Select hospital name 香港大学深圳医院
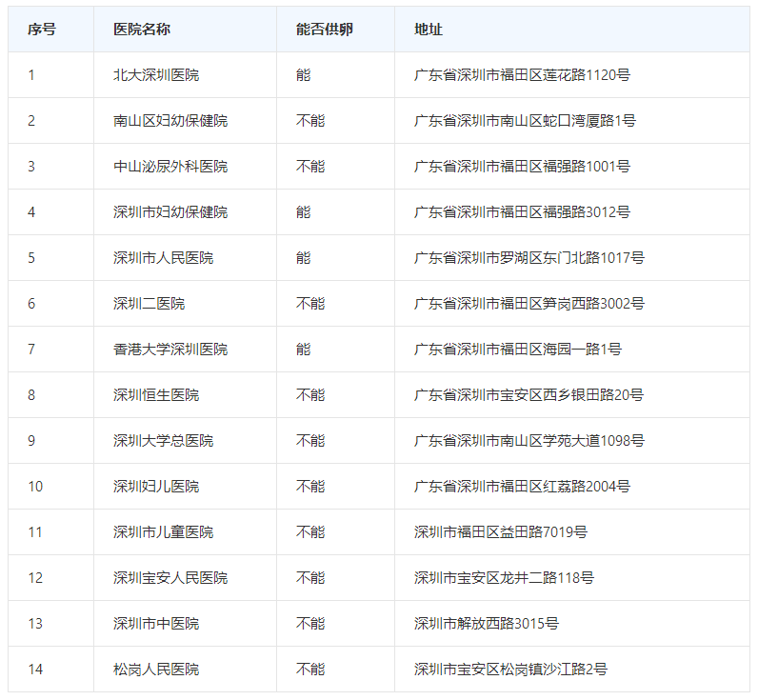The image size is (758, 700). click(170, 349)
